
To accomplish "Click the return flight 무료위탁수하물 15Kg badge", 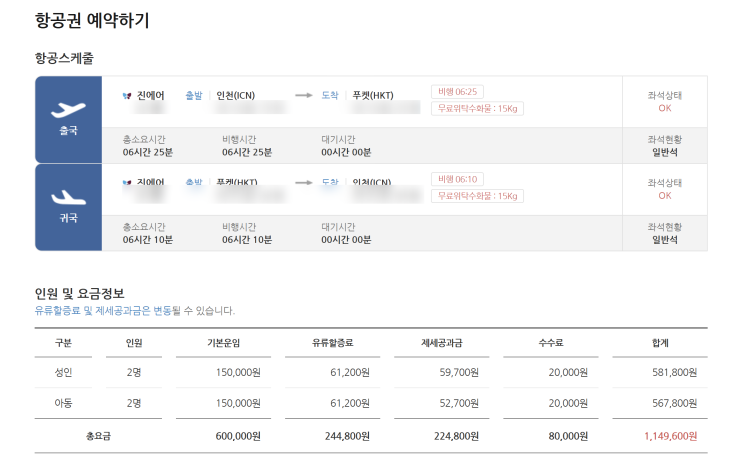I will coord(477,196).
